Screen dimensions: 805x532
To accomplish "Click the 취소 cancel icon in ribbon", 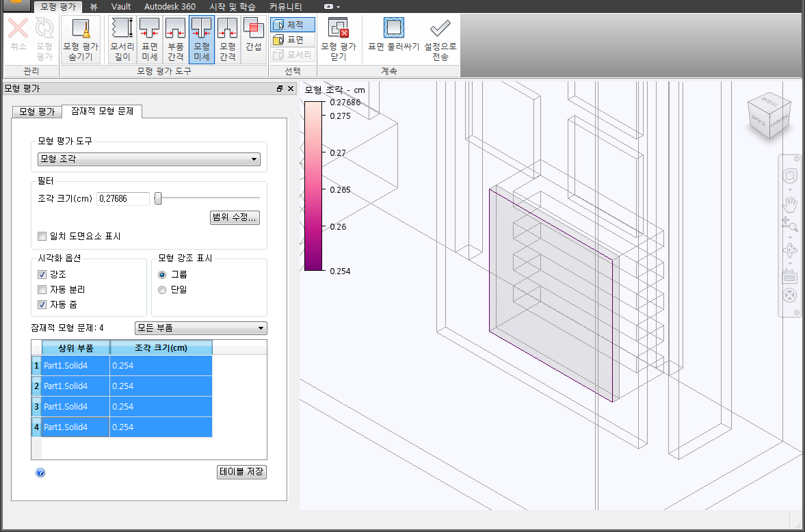I will pyautogui.click(x=18, y=28).
